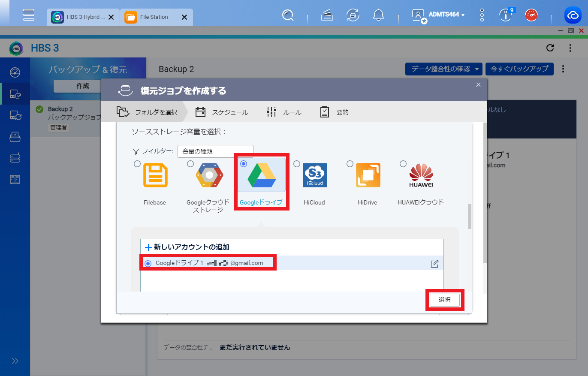Click the HiCloud S3 icon

click(x=315, y=175)
